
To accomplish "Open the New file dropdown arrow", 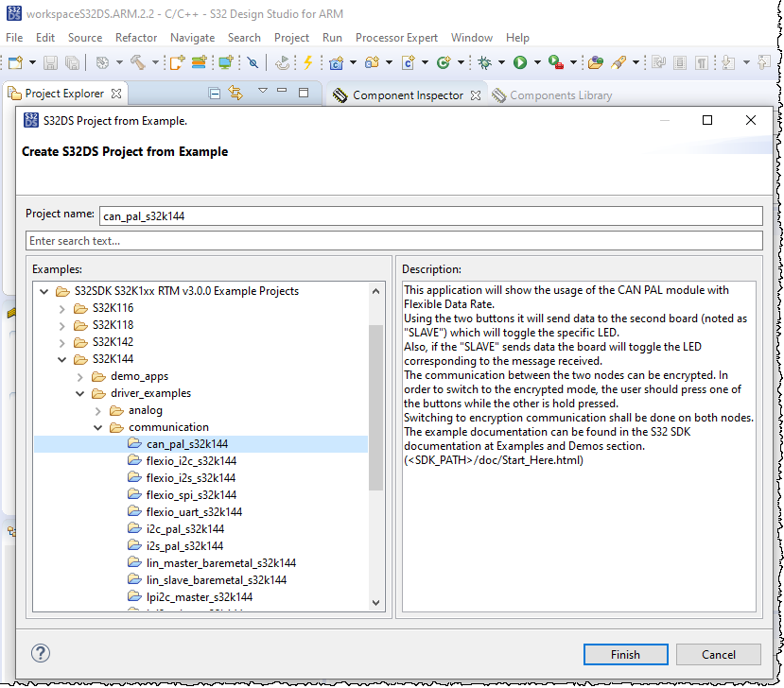I will click(32, 62).
